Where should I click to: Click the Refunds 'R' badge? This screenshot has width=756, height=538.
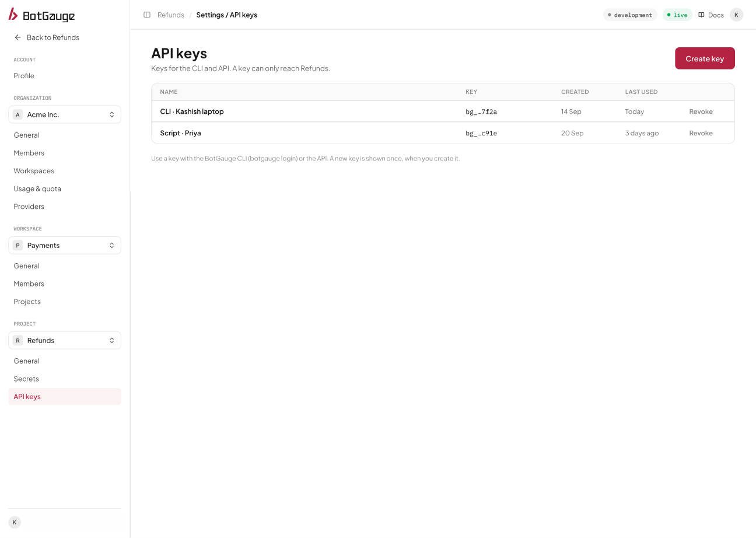tap(17, 340)
